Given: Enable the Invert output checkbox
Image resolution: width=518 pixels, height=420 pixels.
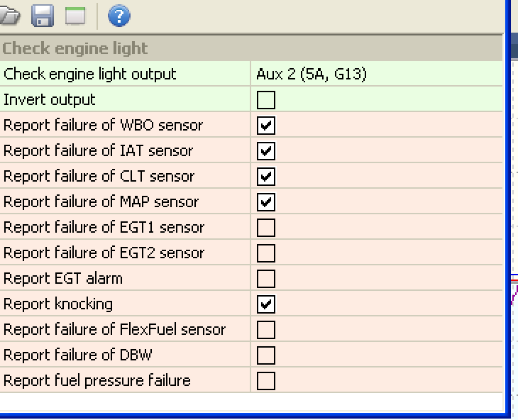Looking at the screenshot, I should [x=266, y=100].
